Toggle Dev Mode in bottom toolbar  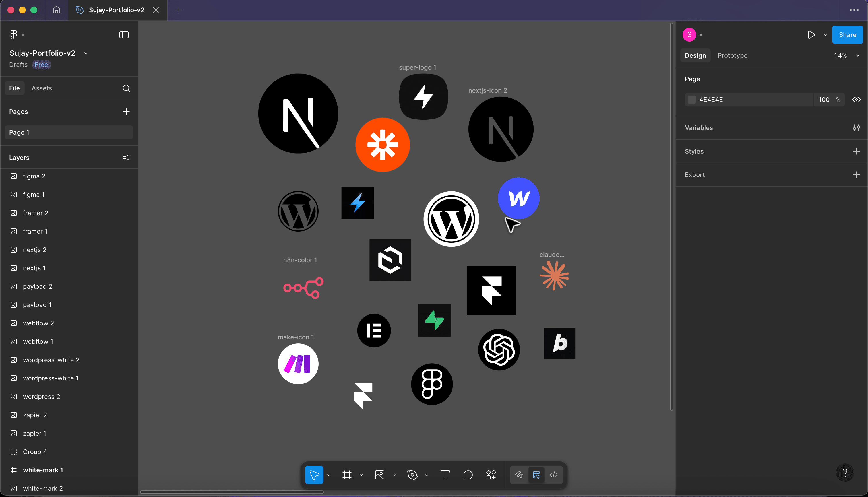pyautogui.click(x=553, y=475)
